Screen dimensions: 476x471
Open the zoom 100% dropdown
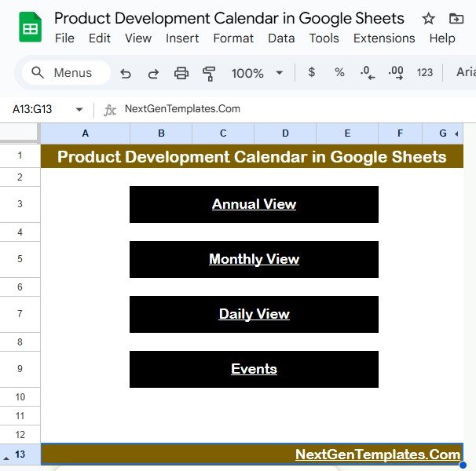(x=257, y=73)
